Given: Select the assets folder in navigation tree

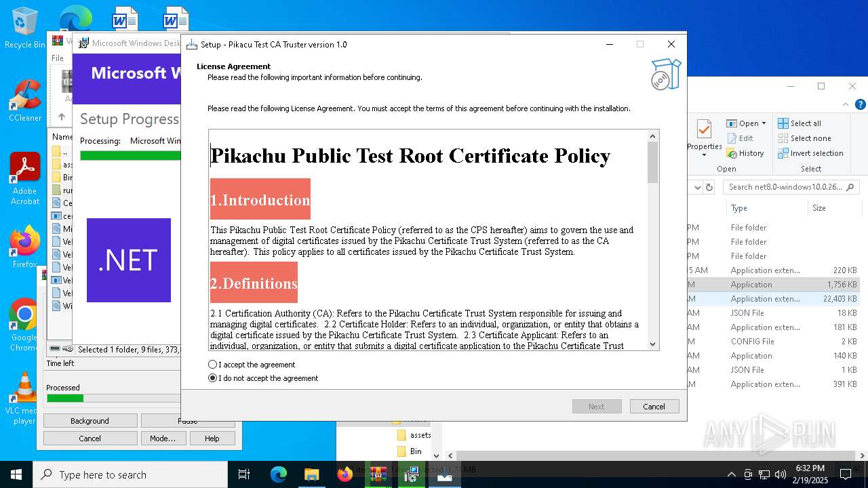Looking at the screenshot, I should coord(414,435).
